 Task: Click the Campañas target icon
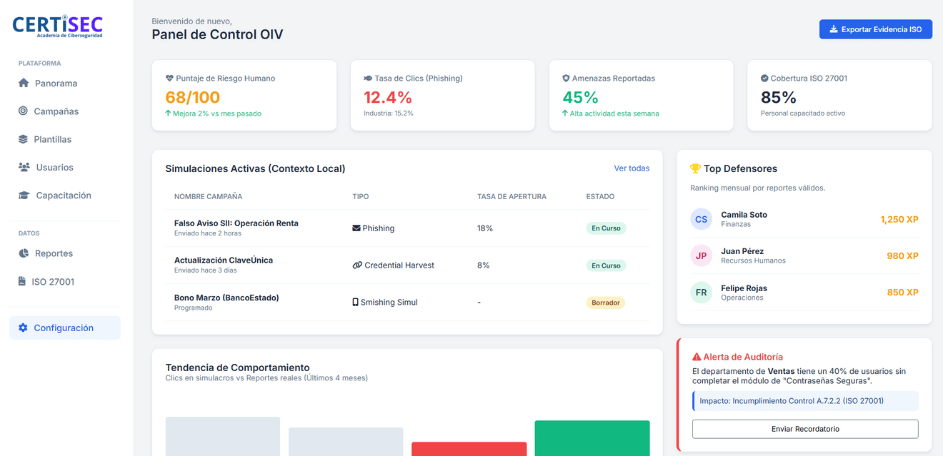pyautogui.click(x=24, y=111)
